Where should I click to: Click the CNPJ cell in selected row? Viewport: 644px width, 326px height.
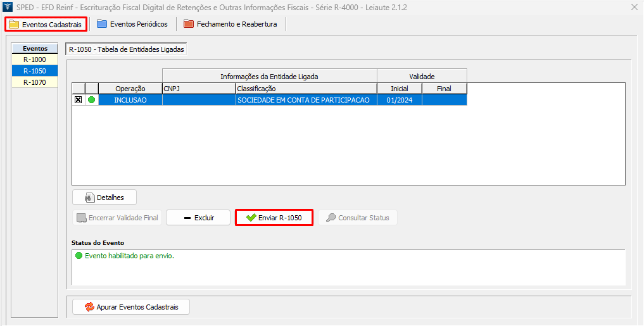[x=199, y=100]
